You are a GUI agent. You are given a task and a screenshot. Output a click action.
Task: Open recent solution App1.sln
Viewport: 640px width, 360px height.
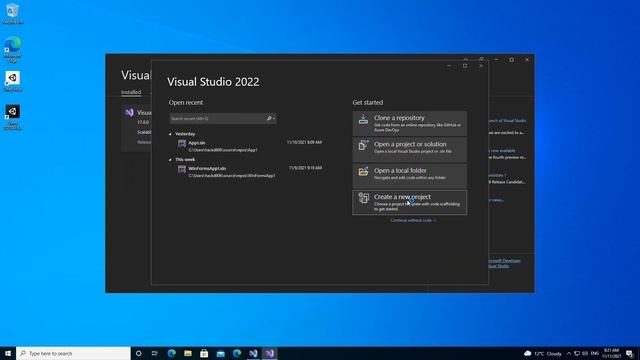point(249,146)
